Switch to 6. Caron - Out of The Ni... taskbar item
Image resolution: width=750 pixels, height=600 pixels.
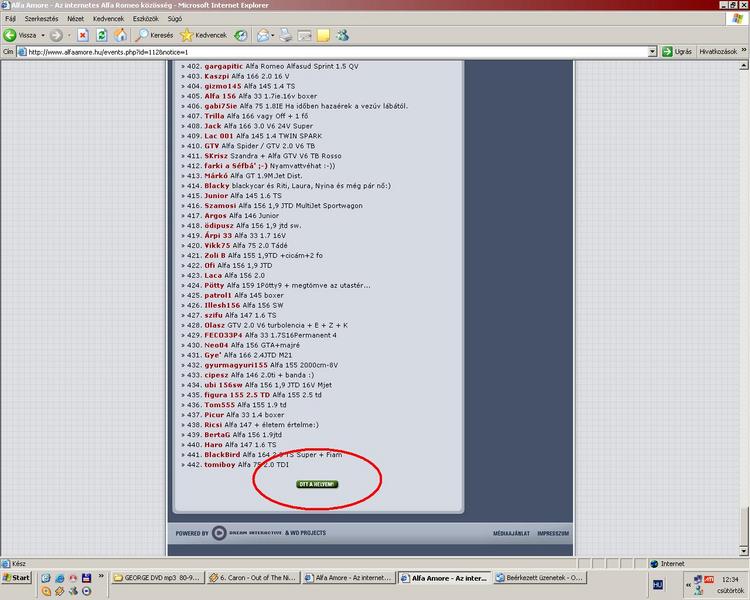[254, 578]
